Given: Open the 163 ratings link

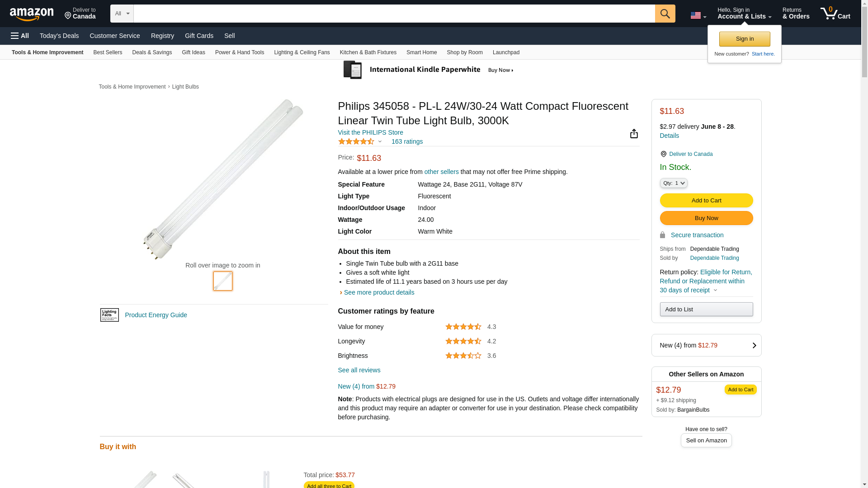Looking at the screenshot, I should point(407,141).
